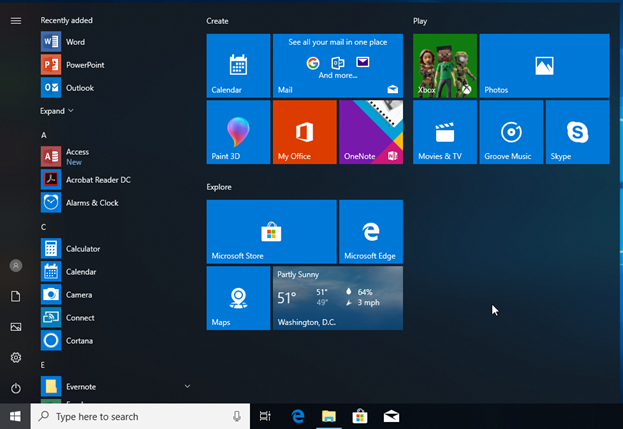The height and width of the screenshot is (429, 623).
Task: Open File Explorer from the taskbar
Action: (329, 416)
